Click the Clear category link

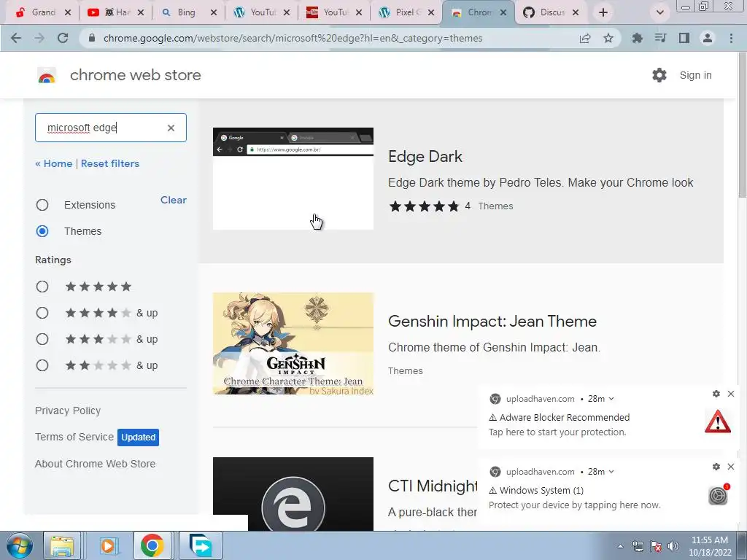174,200
